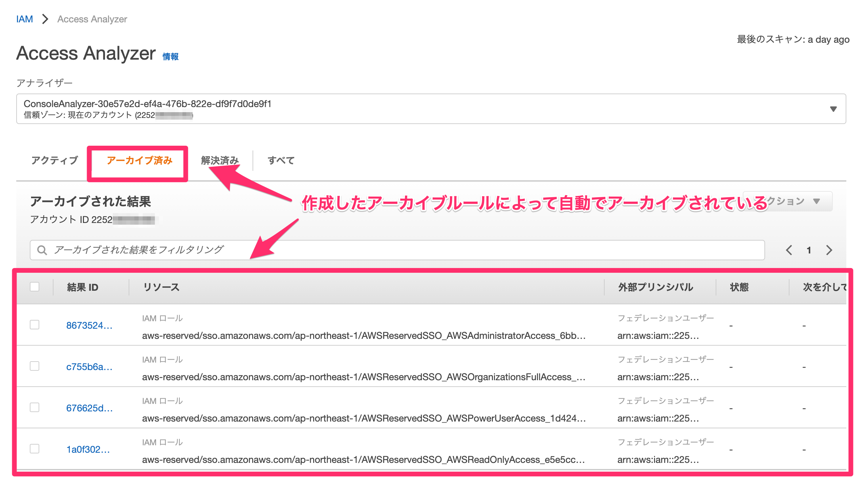Sort by 外部プリンシパル column header

655,287
